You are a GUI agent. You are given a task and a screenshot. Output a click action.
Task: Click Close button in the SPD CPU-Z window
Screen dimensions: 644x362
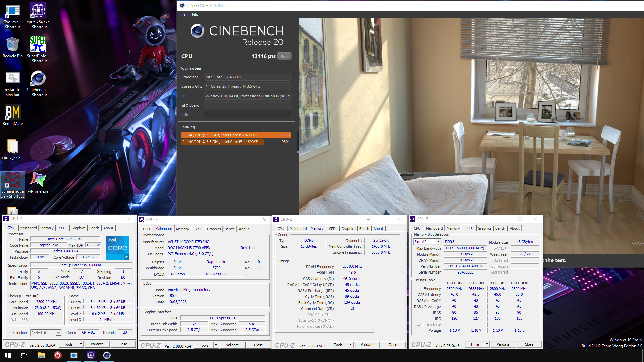529,344
